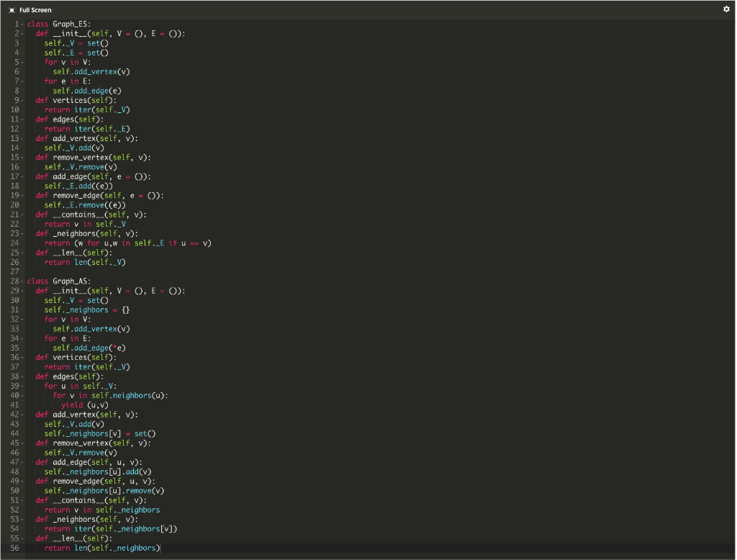Screen dimensions: 737x560
Task: Fold remove_edge method at line 49
Action: (x=22, y=482)
